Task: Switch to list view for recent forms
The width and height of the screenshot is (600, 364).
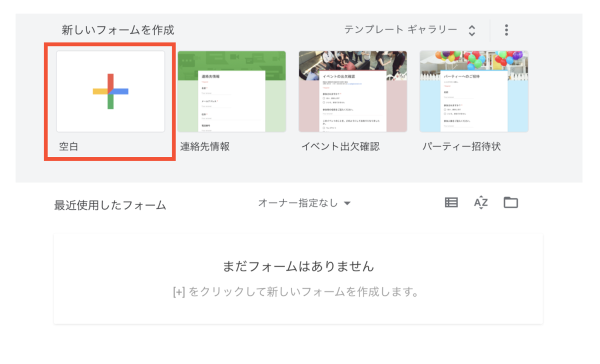Action: [x=450, y=202]
